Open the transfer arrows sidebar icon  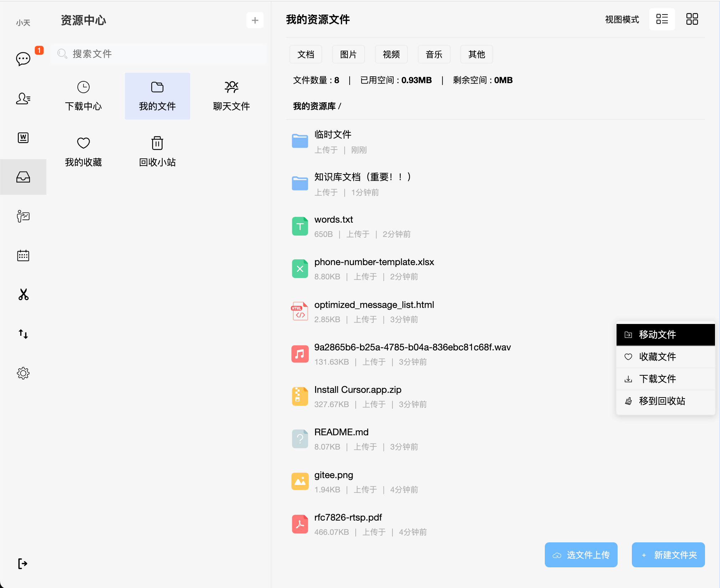(23, 334)
